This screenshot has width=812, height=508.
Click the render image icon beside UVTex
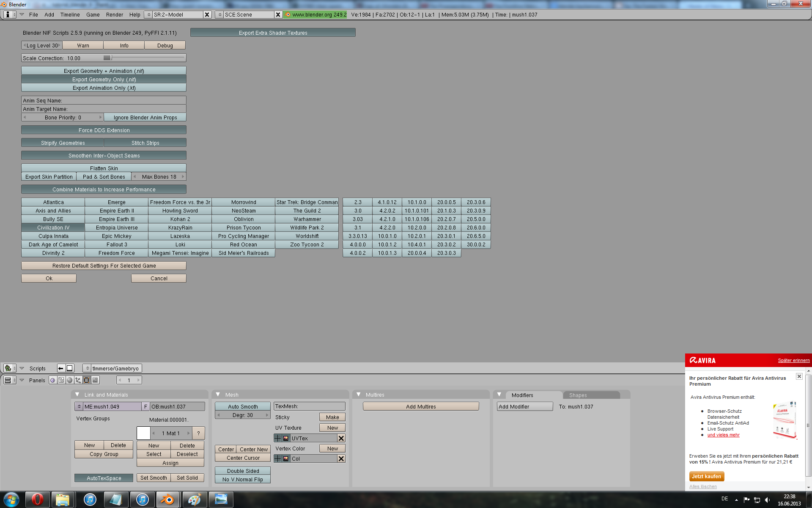(x=286, y=438)
